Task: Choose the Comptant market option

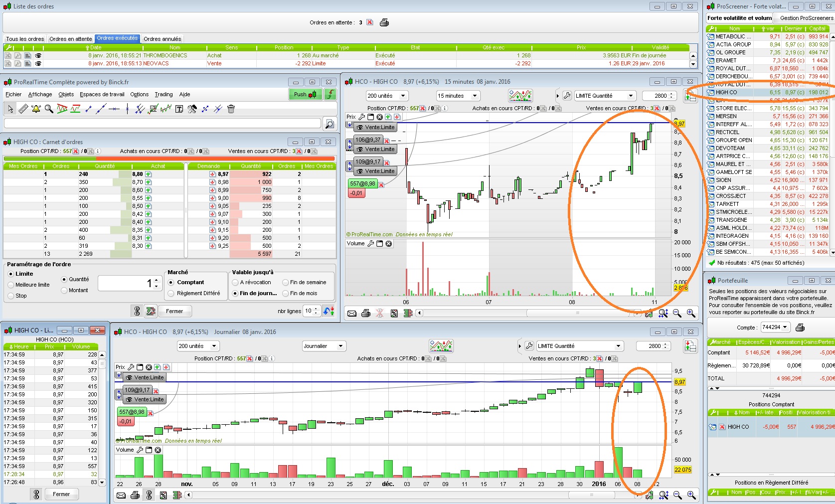Action: pos(171,282)
